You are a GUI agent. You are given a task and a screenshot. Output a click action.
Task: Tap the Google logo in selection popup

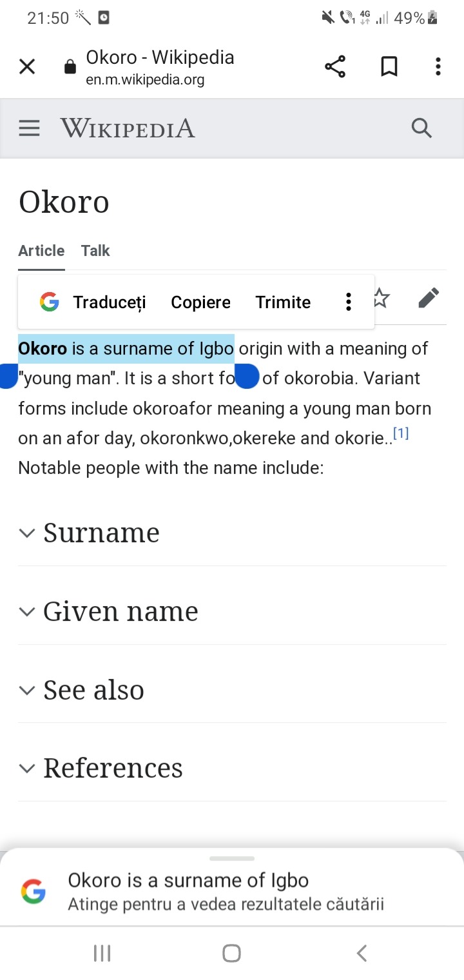coord(50,302)
